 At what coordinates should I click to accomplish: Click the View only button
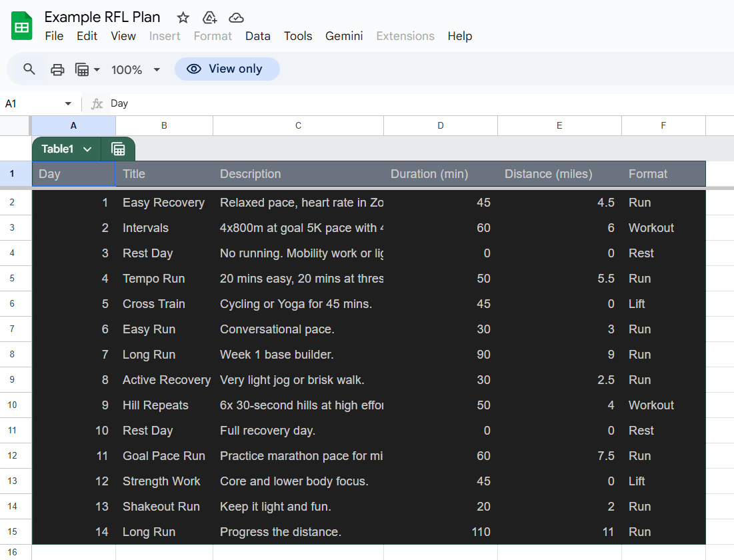coord(227,69)
